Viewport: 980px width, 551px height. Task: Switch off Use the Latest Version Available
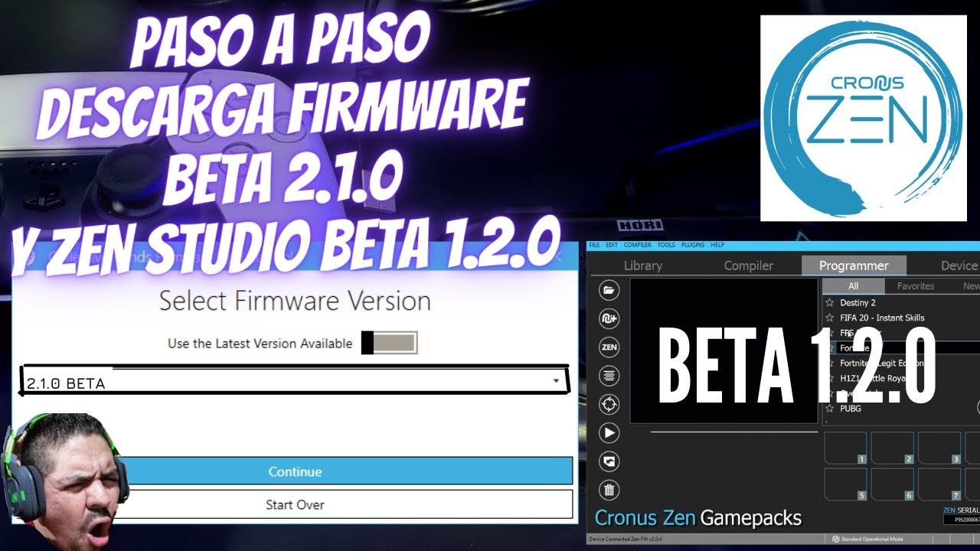pos(389,343)
